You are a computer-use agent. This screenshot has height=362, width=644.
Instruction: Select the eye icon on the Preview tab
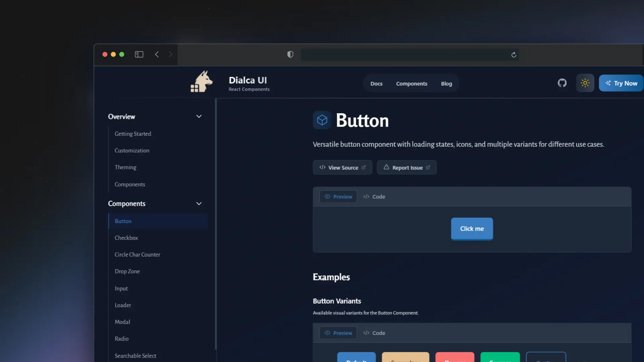click(x=328, y=197)
